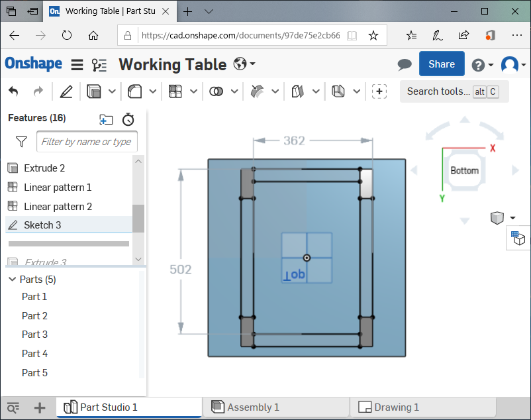Rotate view left with cube arrow
The height and width of the screenshot is (420, 531).
[x=414, y=170]
